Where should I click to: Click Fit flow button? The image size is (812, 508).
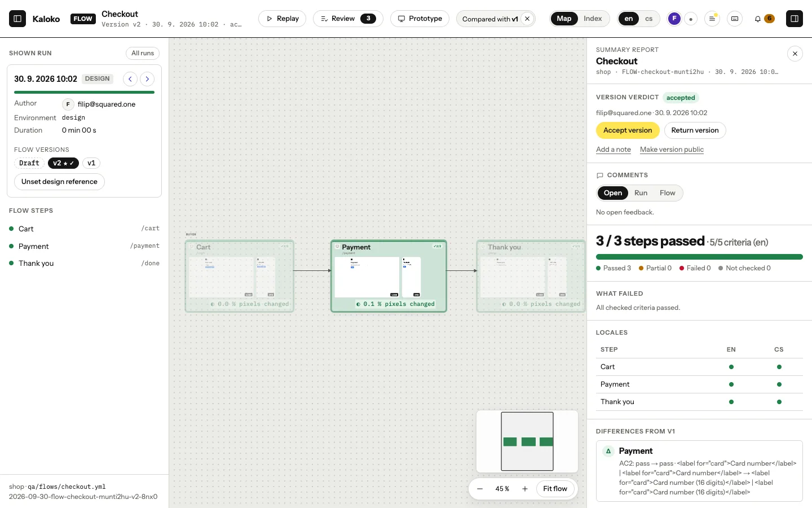tap(555, 489)
